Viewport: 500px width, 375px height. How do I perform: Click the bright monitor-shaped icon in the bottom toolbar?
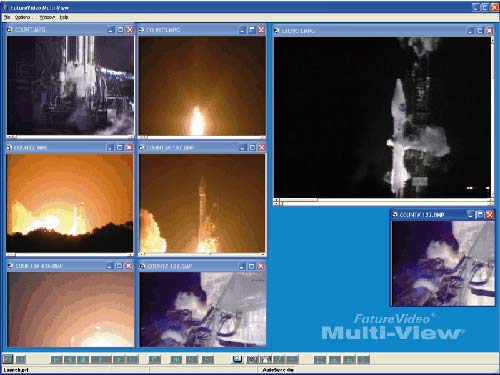pyautogui.click(x=237, y=359)
